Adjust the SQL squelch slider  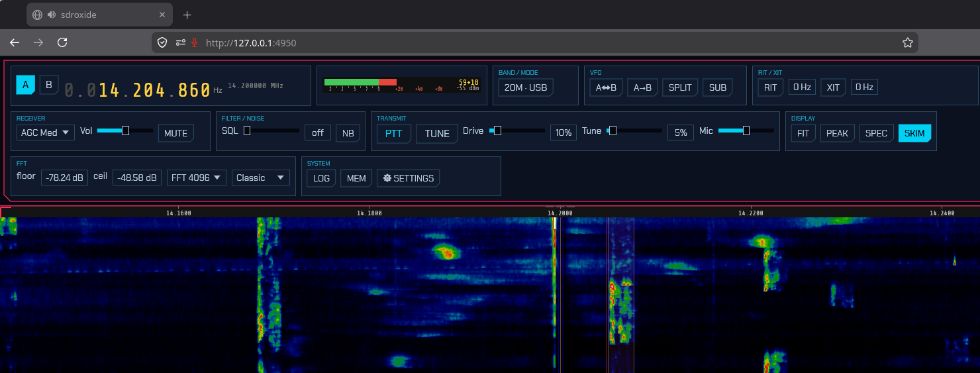(271, 131)
